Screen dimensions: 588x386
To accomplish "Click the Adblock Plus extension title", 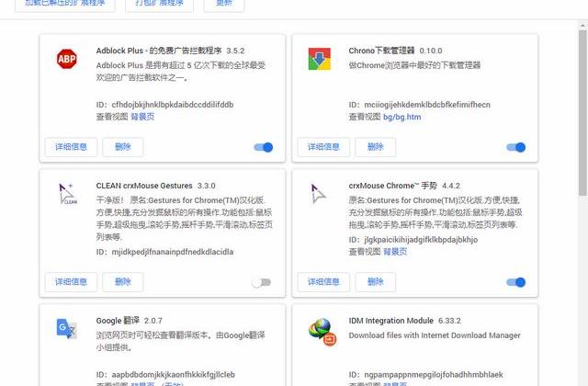I will coord(159,51).
